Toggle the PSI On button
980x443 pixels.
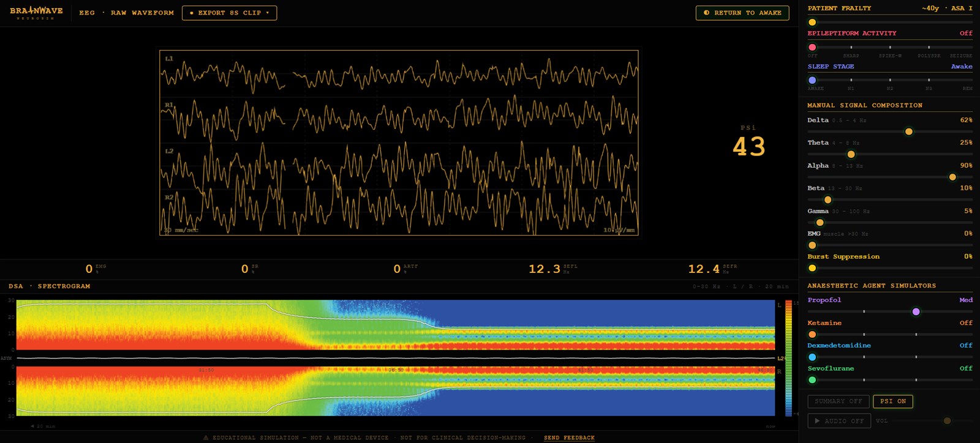click(893, 401)
